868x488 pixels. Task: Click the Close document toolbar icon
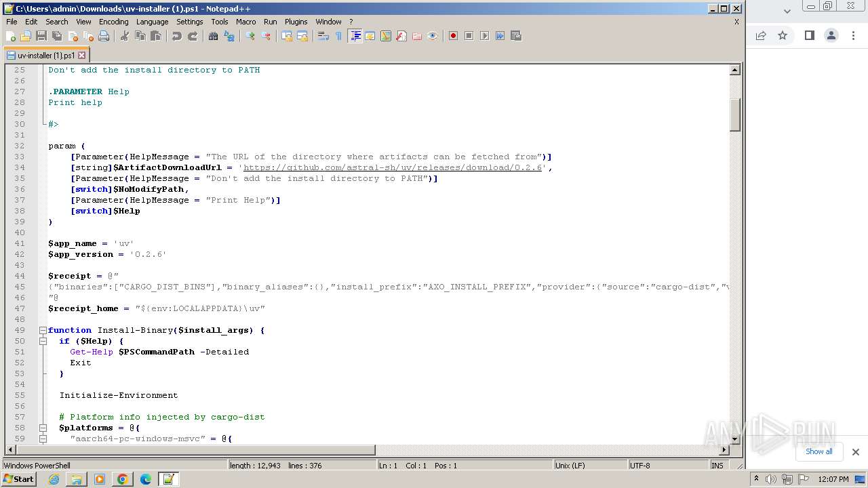[73, 36]
